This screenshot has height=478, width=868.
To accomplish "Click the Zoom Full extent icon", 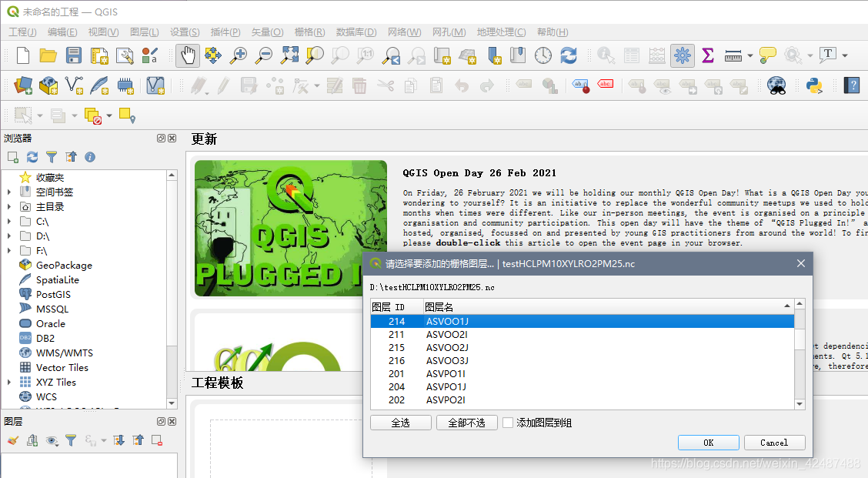I will [x=289, y=55].
